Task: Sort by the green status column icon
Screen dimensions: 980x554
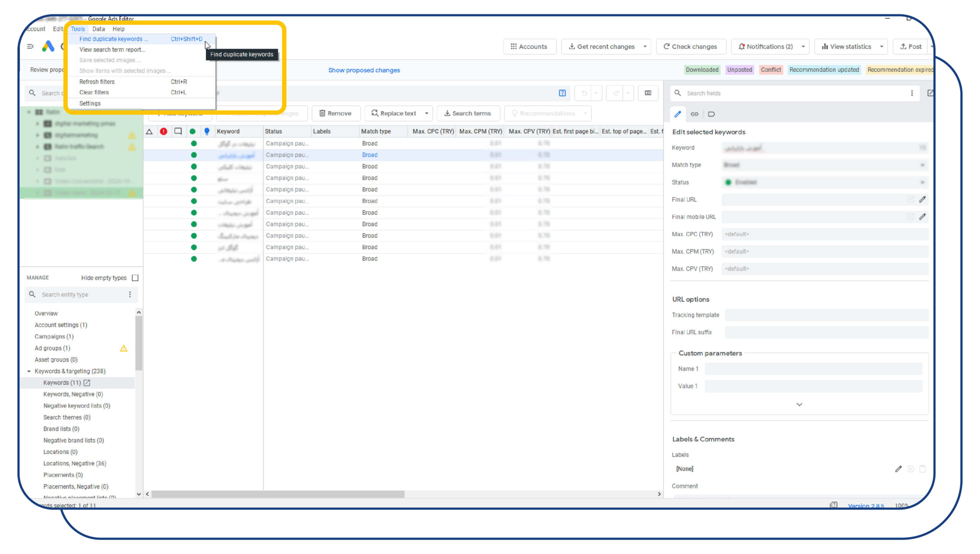Action: tap(193, 132)
